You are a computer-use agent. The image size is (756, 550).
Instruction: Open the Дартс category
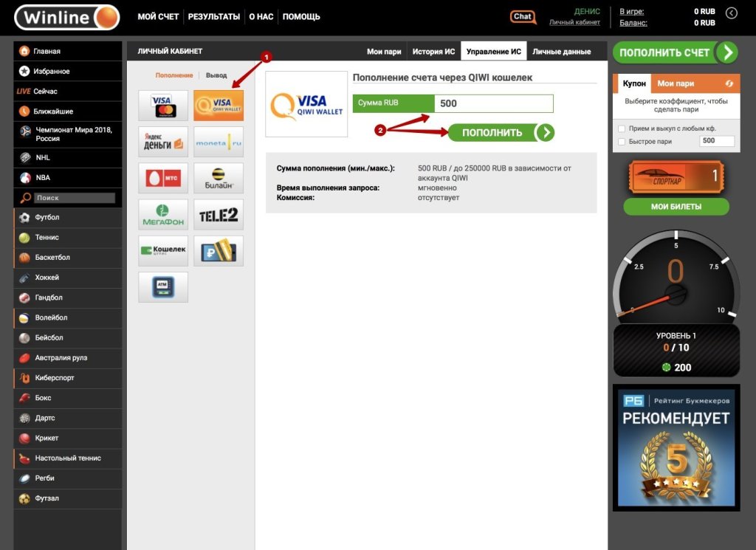click(x=67, y=419)
